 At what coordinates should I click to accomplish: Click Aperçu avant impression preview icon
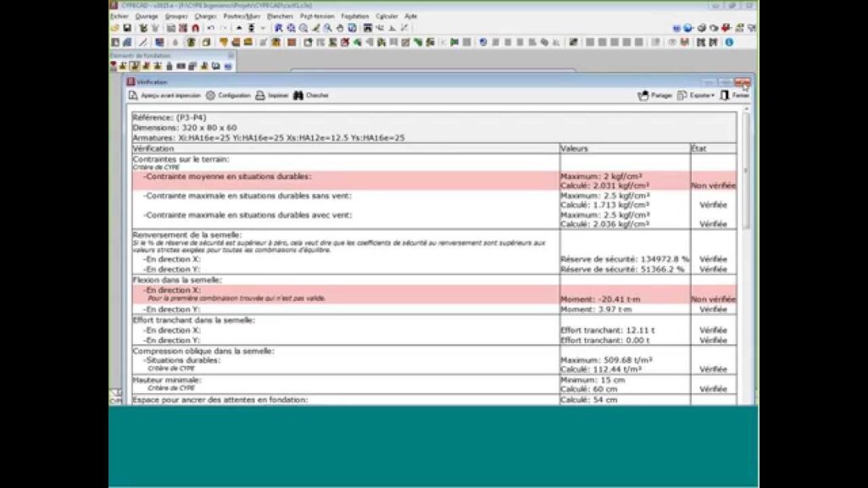click(x=133, y=96)
